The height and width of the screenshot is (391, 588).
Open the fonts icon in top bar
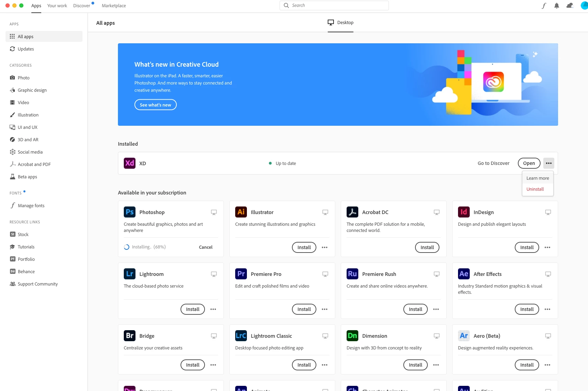(544, 5)
